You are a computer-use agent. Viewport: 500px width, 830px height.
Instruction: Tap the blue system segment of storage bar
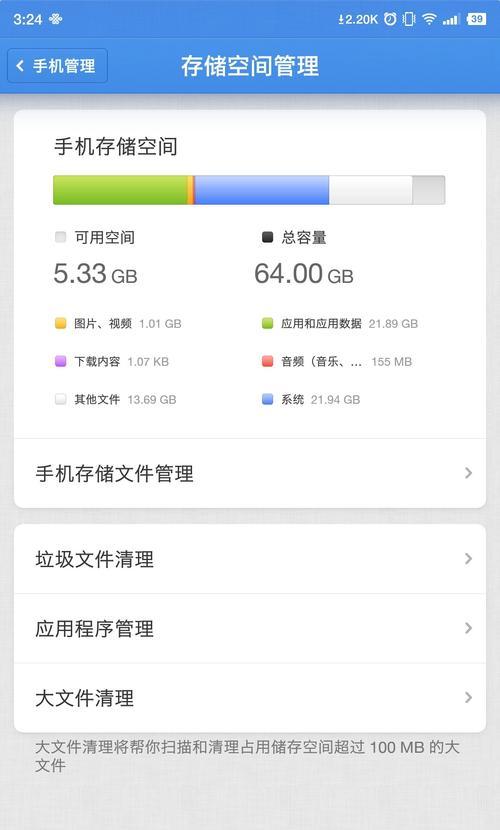262,190
